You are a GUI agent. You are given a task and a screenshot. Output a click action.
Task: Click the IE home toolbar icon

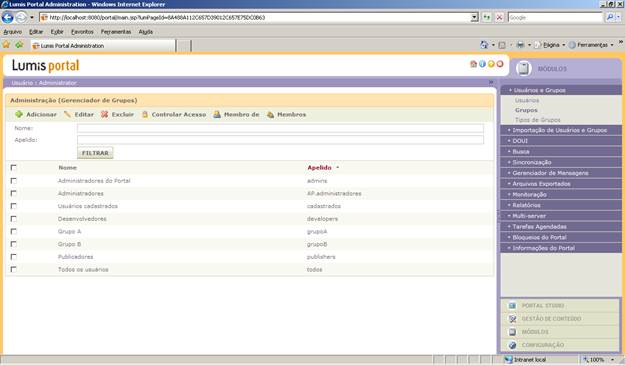(x=484, y=45)
